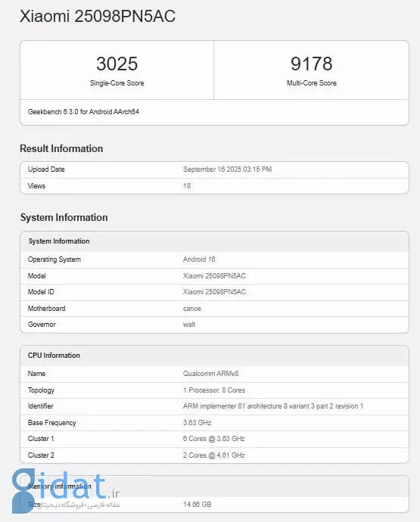Click the ARM implementer identifier text
The width and height of the screenshot is (420, 522).
(272, 406)
